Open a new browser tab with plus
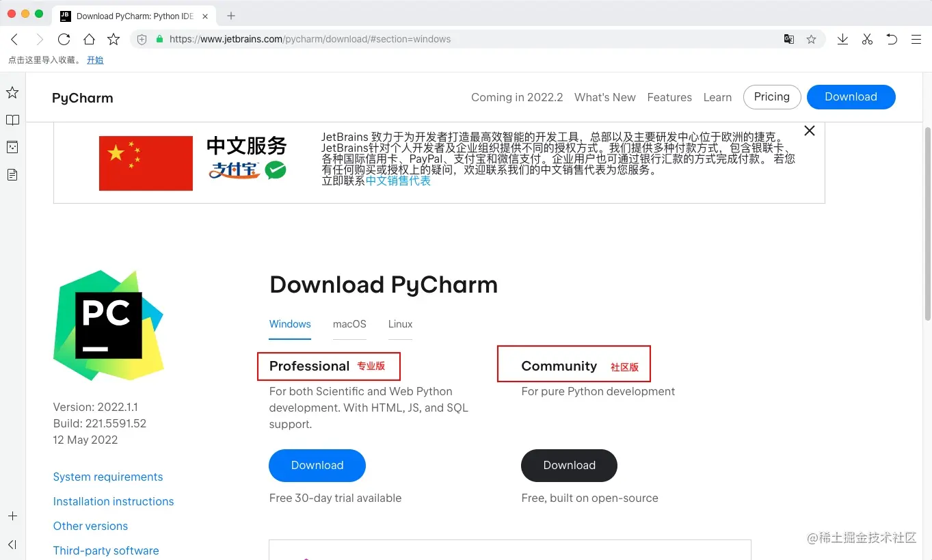 coord(231,16)
